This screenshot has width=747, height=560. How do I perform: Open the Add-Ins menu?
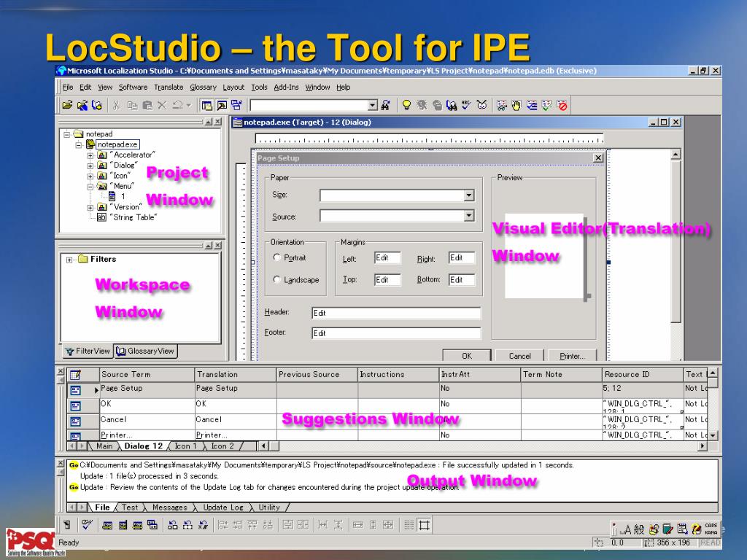286,87
